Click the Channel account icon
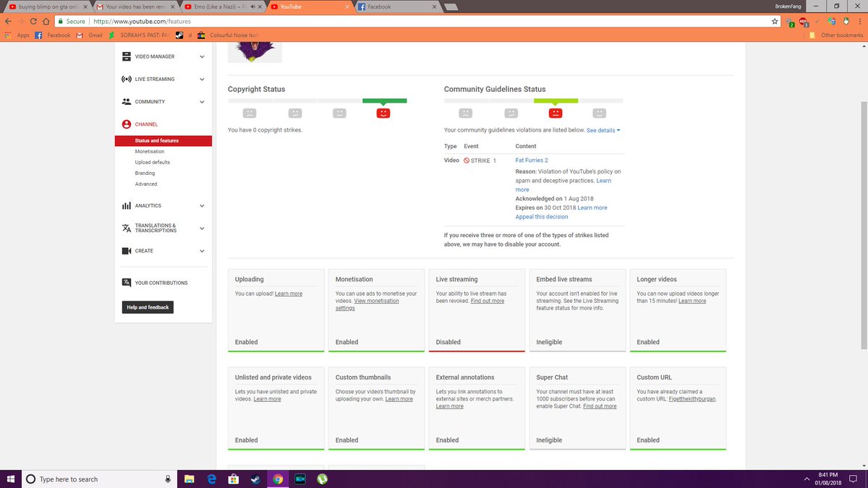Image resolution: width=868 pixels, height=488 pixels. tap(127, 124)
